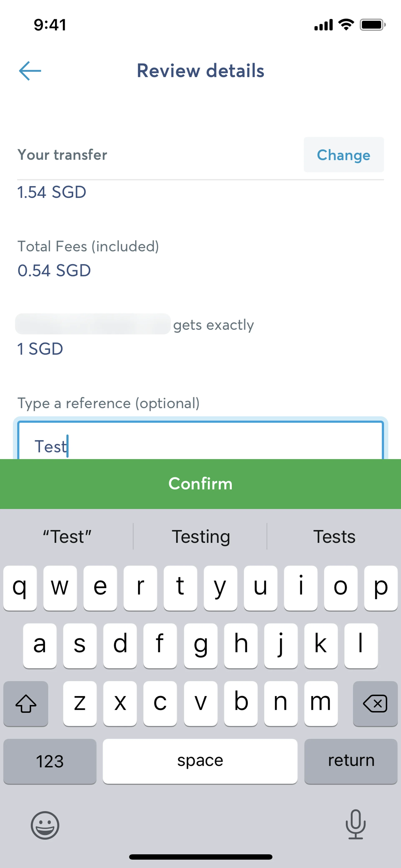Screen dimensions: 401x868
Task: Hit the return key
Action: click(351, 761)
